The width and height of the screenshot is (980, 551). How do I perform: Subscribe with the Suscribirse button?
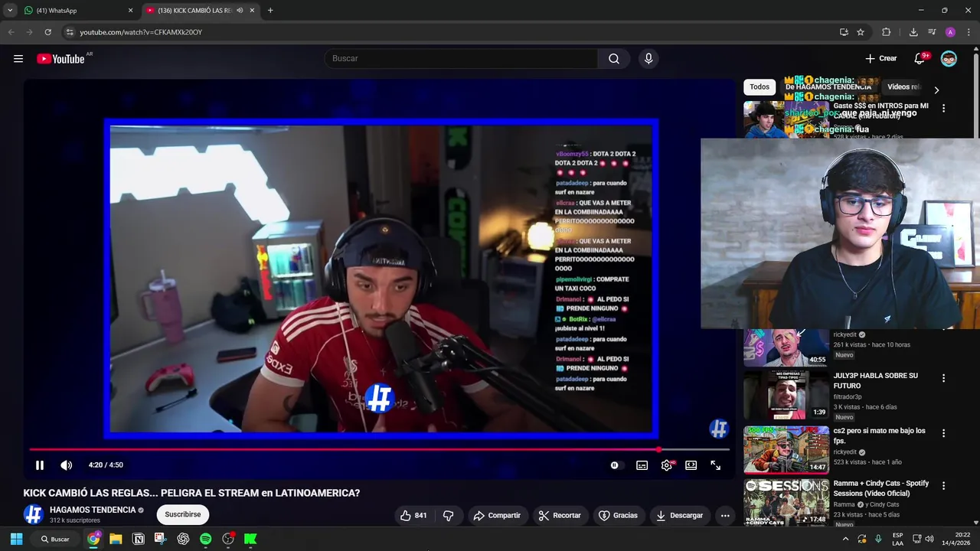coord(183,515)
